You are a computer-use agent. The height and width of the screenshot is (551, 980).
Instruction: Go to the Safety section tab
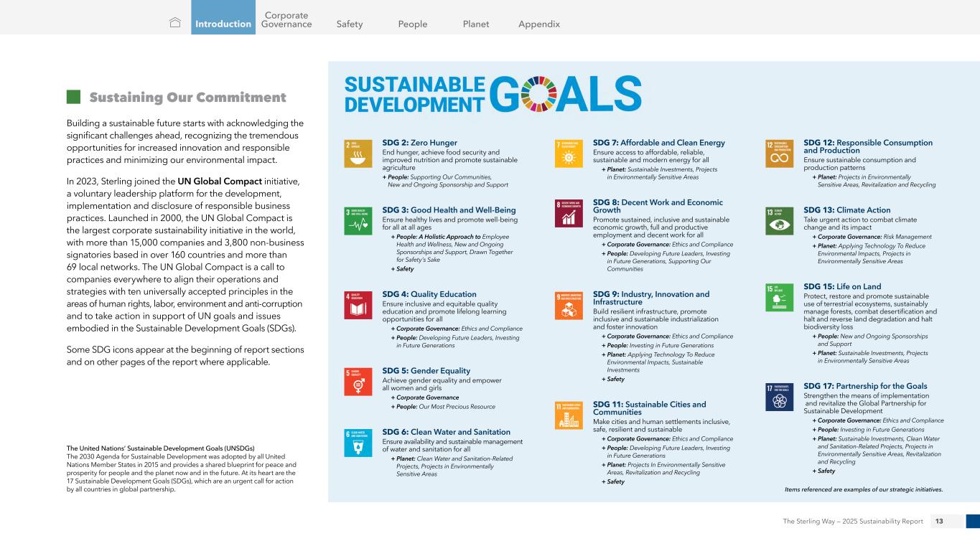coord(350,24)
